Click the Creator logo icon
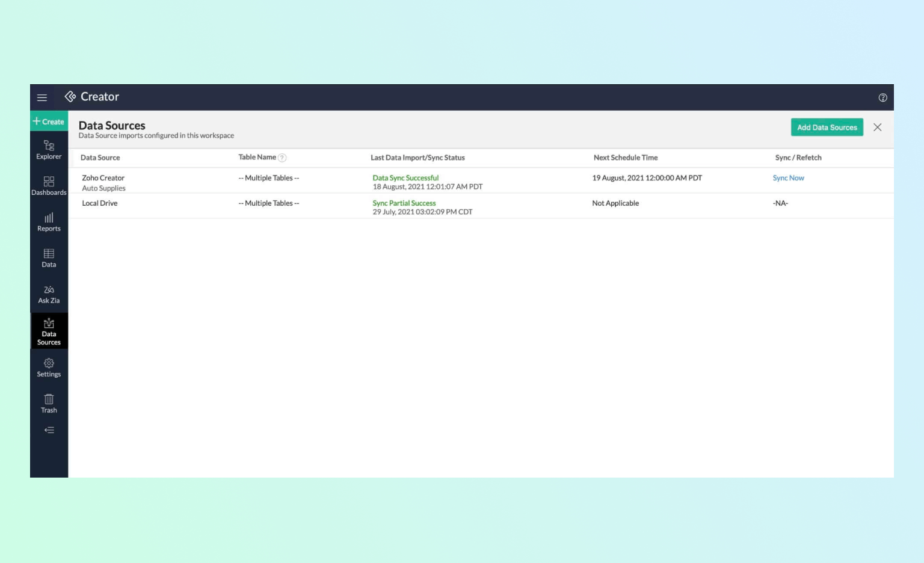Image resolution: width=924 pixels, height=563 pixels. coord(70,97)
